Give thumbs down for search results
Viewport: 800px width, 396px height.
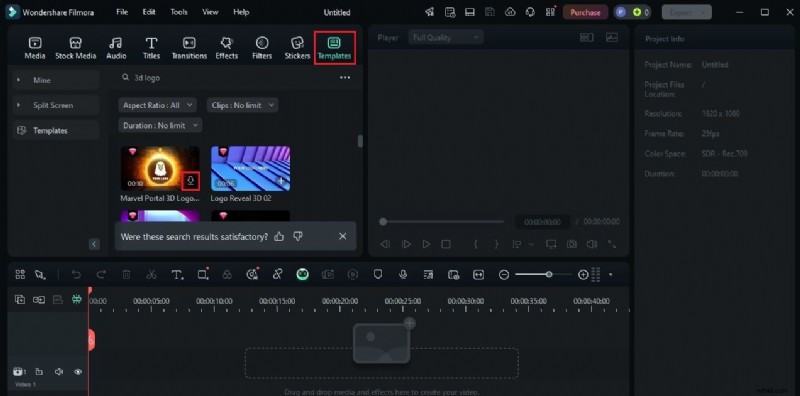(x=298, y=236)
